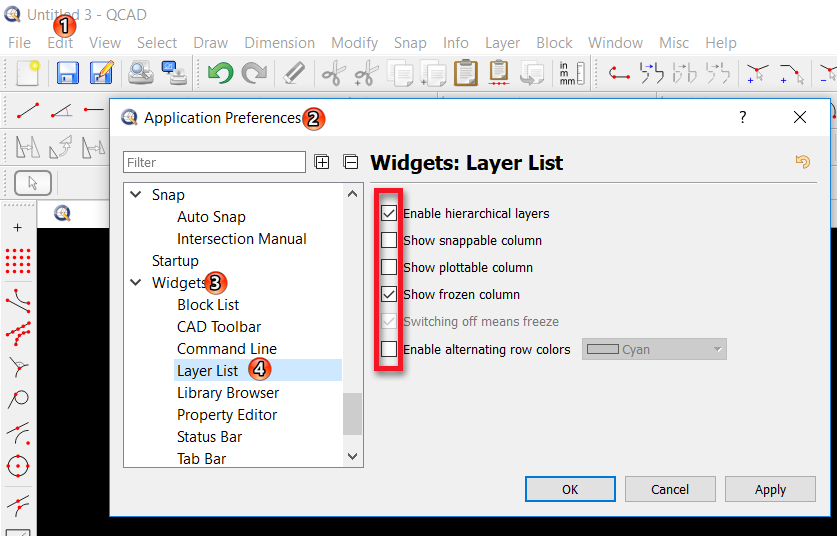This screenshot has height=536, width=837.
Task: Select Property Editor tree item
Action: click(x=227, y=414)
